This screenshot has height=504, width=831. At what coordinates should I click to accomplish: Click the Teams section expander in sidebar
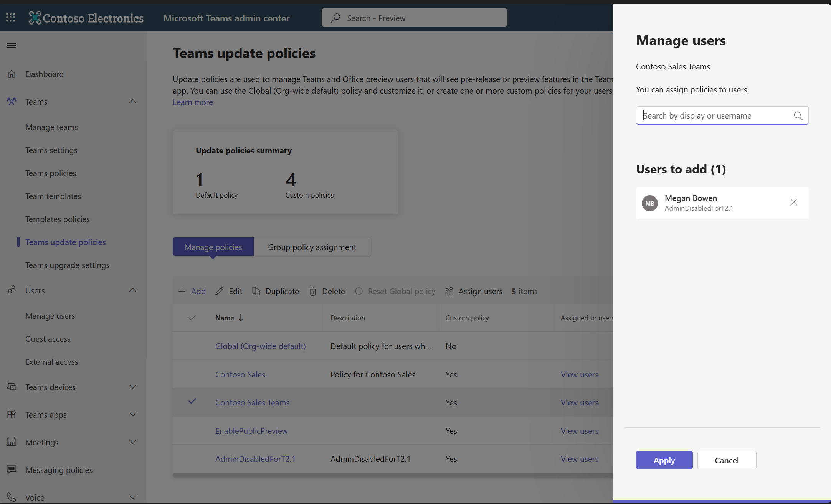pos(132,101)
